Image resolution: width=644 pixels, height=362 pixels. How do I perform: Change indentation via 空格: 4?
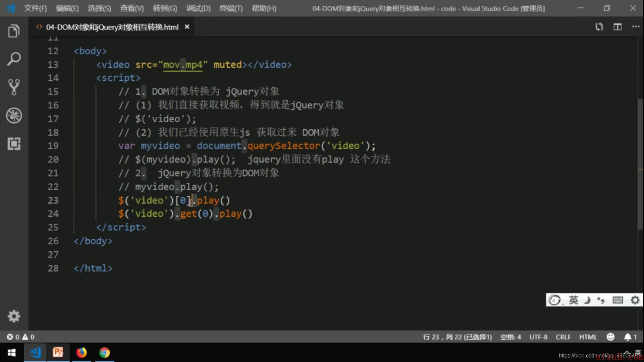(511, 337)
